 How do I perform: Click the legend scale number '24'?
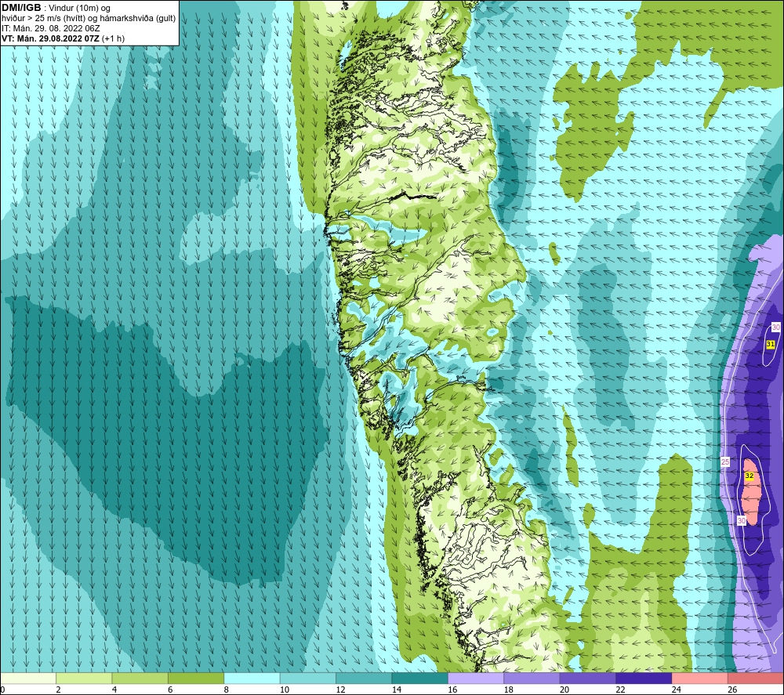pos(677,690)
